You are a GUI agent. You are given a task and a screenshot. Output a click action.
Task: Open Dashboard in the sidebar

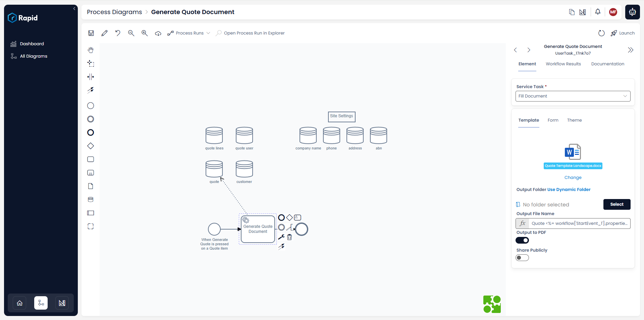[32, 44]
